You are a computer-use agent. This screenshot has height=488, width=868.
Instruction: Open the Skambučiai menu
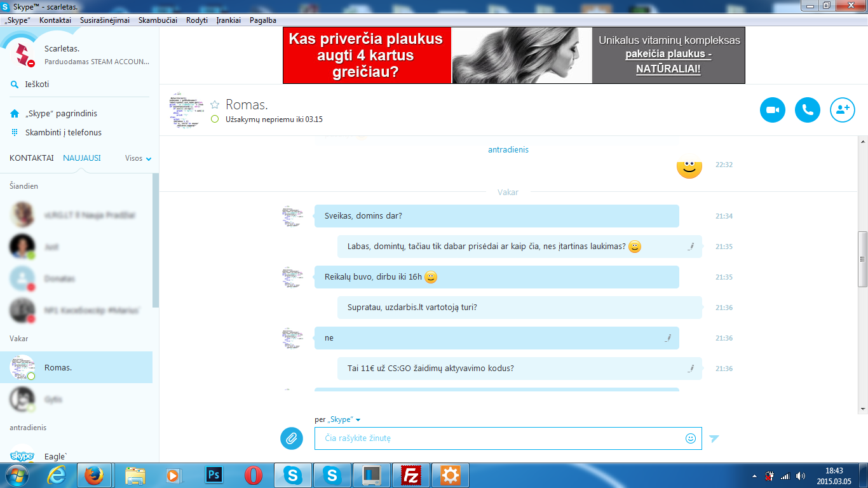pos(158,20)
